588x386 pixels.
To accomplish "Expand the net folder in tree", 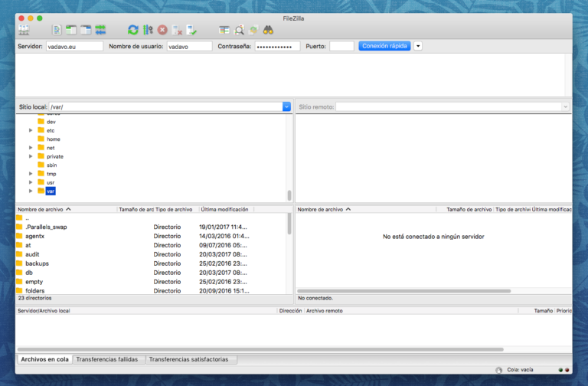I will (31, 147).
